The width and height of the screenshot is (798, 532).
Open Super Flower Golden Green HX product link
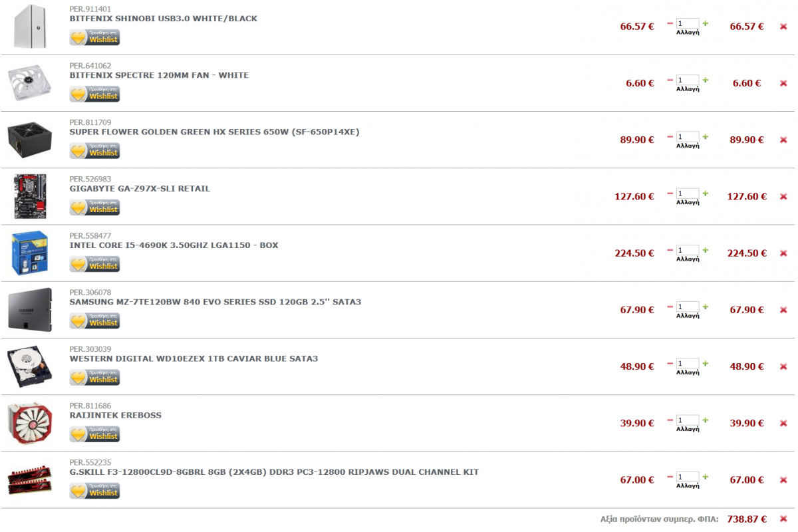coord(214,132)
